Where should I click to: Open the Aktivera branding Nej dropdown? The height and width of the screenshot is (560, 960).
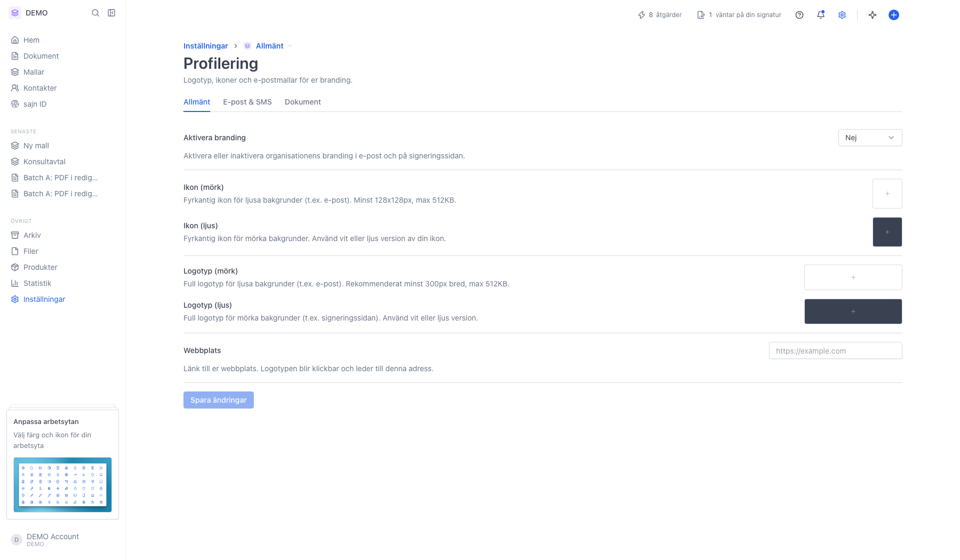point(870,138)
